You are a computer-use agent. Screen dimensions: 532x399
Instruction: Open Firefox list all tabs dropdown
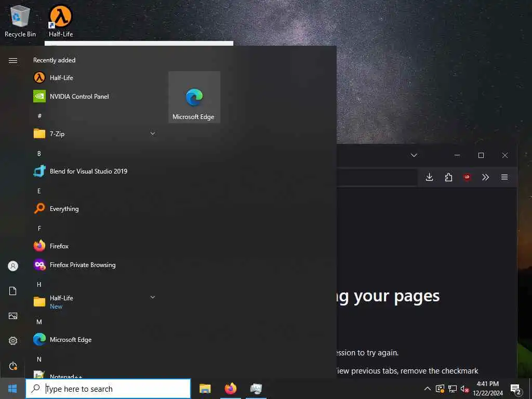(x=414, y=155)
